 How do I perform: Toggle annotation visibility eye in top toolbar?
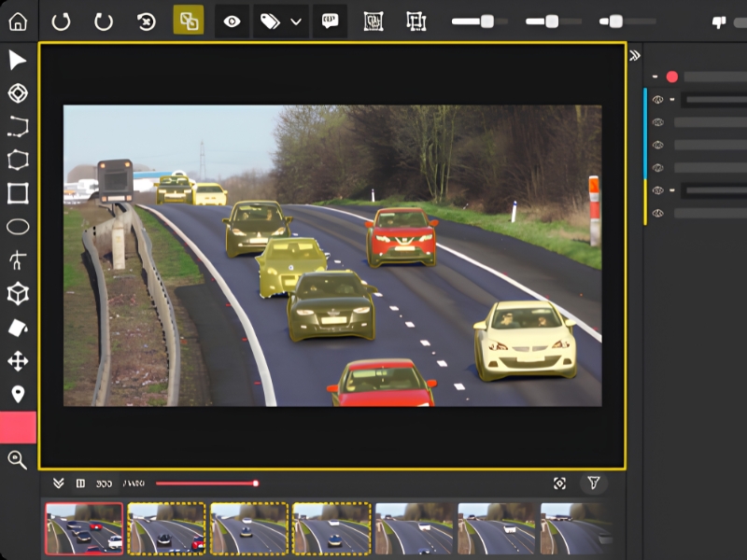(232, 21)
